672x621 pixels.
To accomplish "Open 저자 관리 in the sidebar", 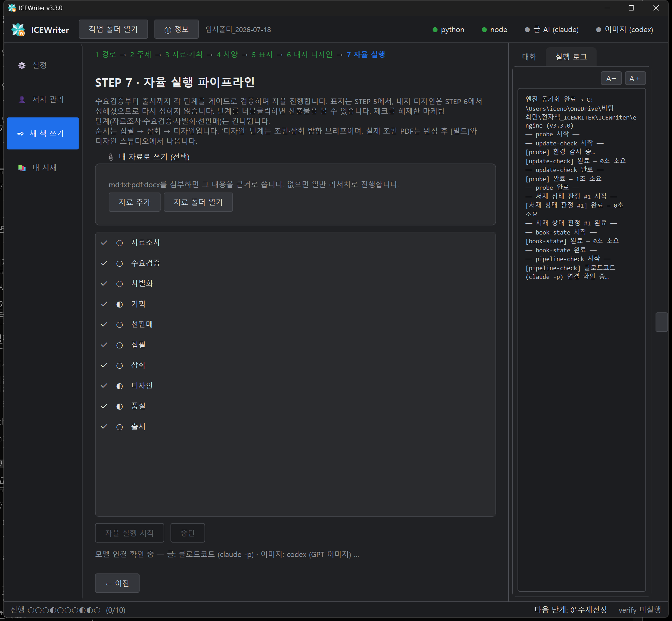I will click(43, 100).
